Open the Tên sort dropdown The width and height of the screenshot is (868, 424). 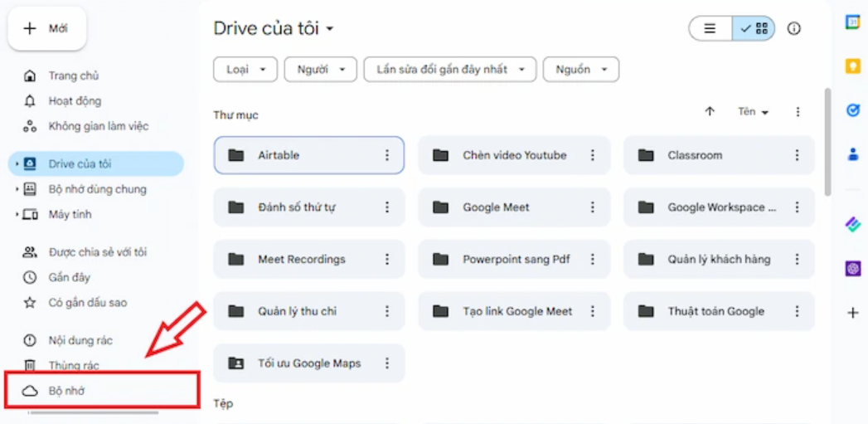754,112
